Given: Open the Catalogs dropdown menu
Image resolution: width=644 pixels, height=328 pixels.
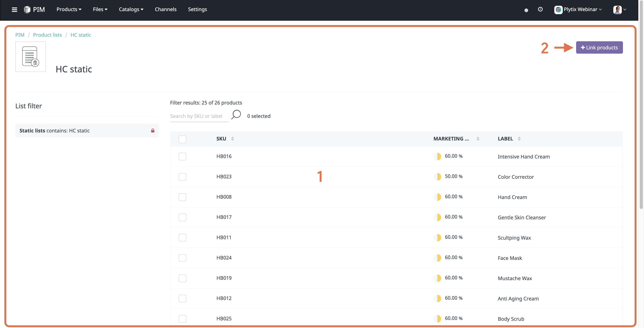Looking at the screenshot, I should point(131,9).
